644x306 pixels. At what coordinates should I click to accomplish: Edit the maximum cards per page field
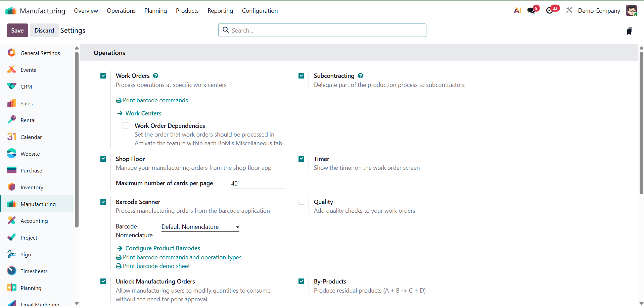257,184
